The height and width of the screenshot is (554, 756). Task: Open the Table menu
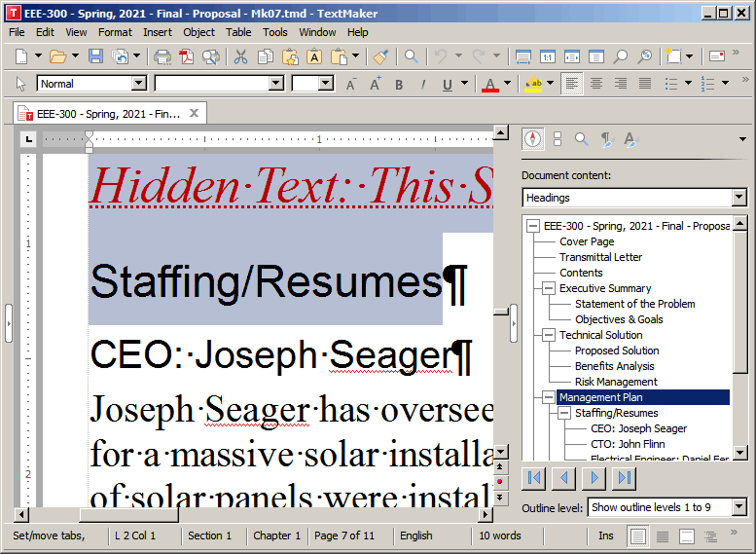click(238, 32)
